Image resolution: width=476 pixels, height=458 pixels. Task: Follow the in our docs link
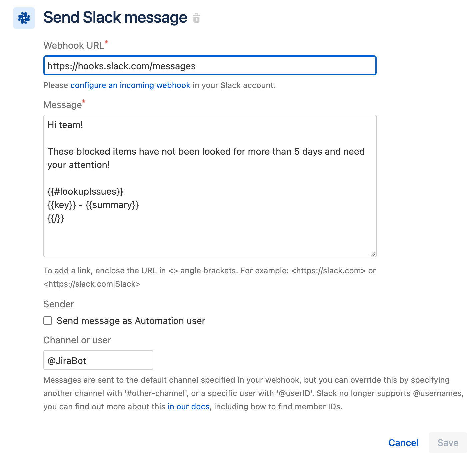[x=188, y=406]
